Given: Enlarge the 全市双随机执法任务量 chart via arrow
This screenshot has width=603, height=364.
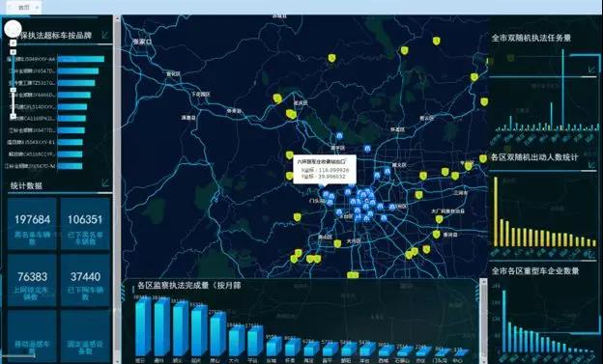Looking at the screenshot, I should [591, 70].
